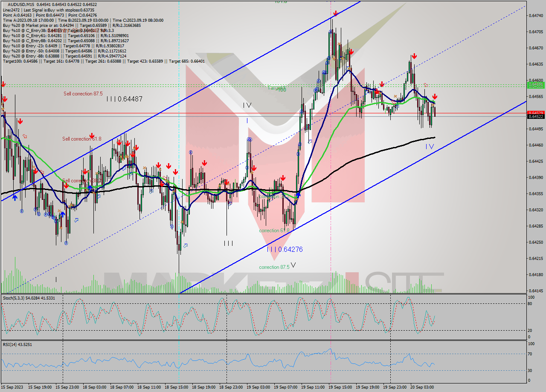Click price level 0.64705 on axis
The width and height of the screenshot is (546, 392).
536,32
